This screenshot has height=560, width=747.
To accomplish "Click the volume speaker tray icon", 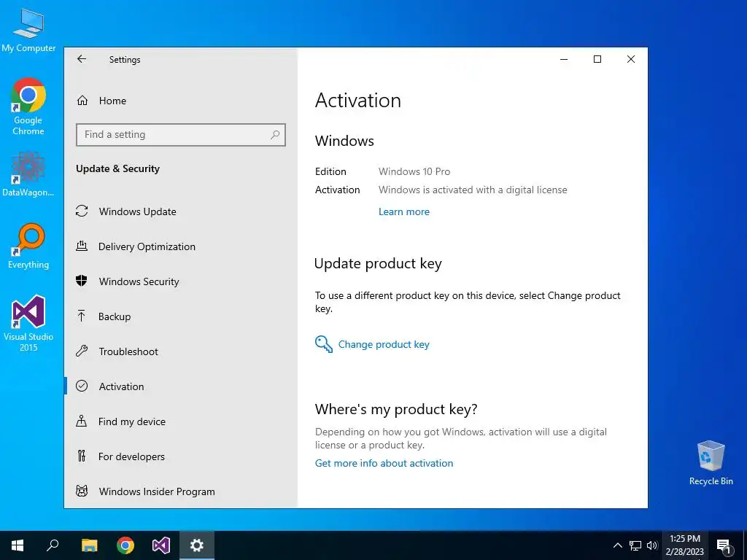I will (x=652, y=545).
